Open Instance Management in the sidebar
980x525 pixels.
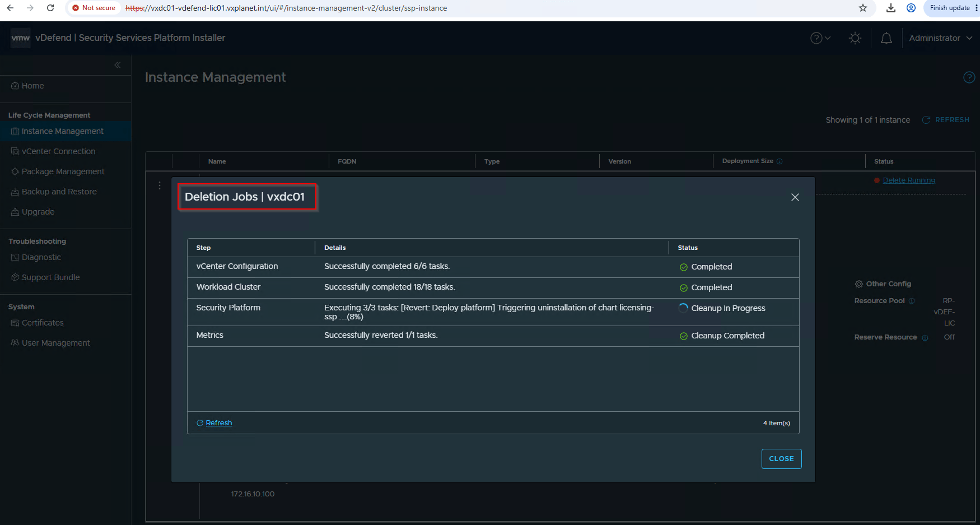tap(66, 131)
